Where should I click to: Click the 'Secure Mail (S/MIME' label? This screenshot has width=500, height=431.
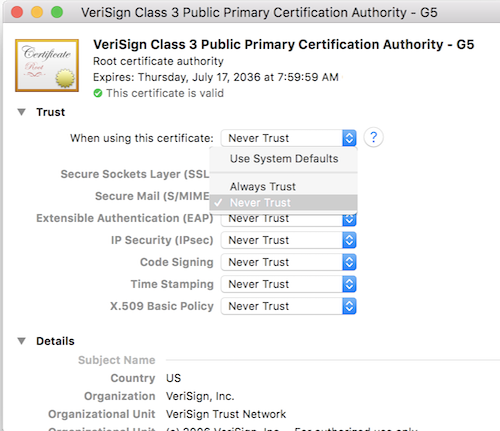point(152,196)
